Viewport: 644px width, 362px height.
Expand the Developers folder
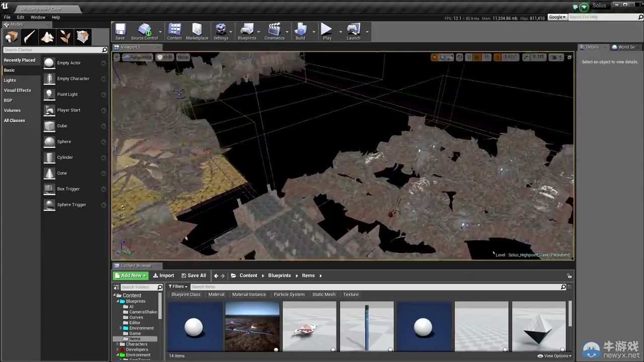118,349
